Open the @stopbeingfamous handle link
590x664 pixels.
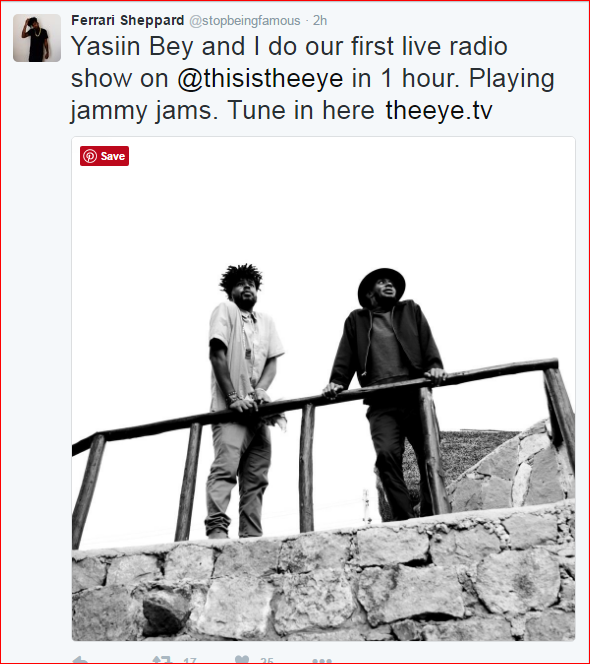(x=244, y=21)
